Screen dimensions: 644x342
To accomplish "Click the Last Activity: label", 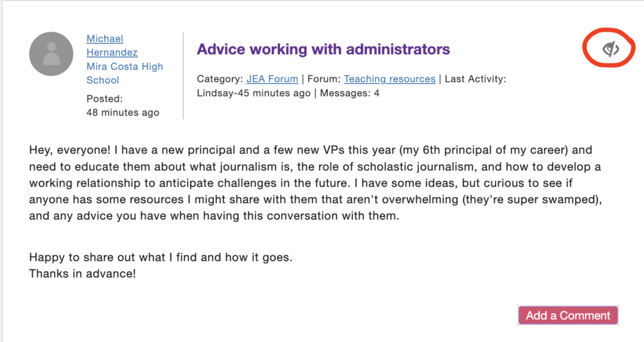I will [x=475, y=79].
